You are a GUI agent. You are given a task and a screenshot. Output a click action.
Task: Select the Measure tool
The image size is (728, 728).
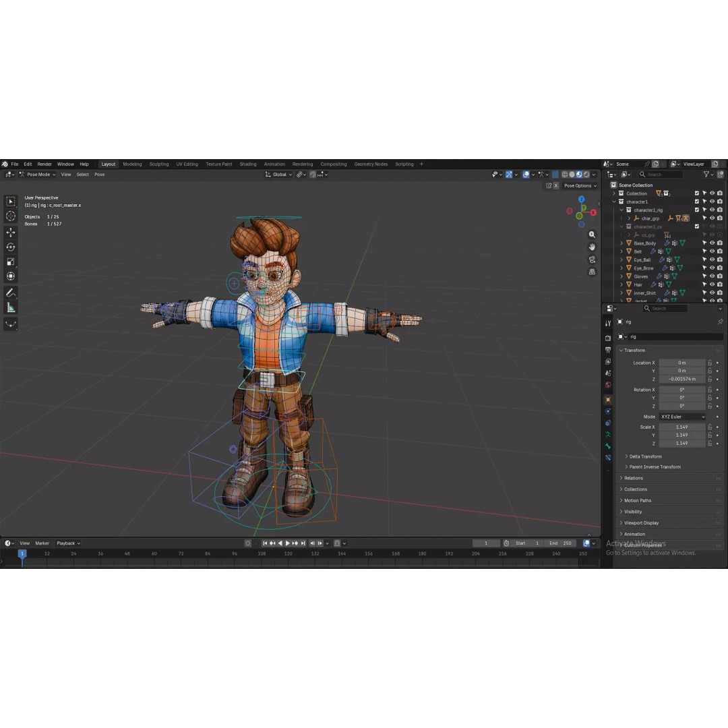pyautogui.click(x=11, y=307)
